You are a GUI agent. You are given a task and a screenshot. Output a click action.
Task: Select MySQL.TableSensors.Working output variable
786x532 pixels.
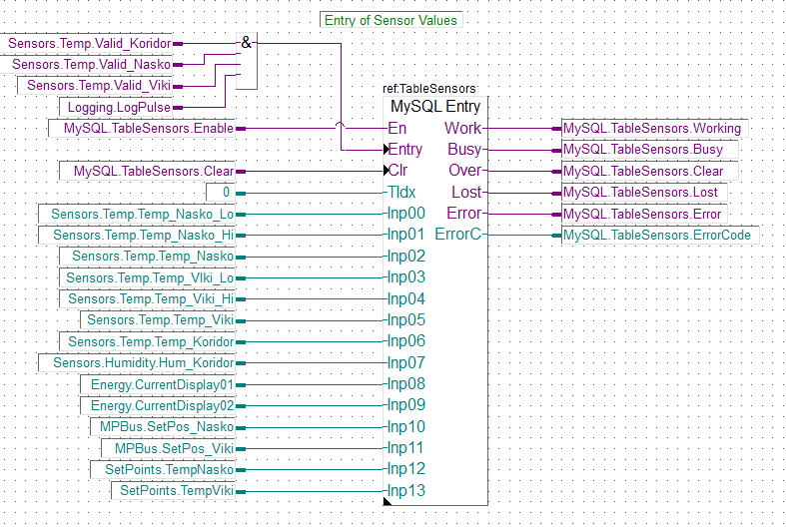(655, 128)
